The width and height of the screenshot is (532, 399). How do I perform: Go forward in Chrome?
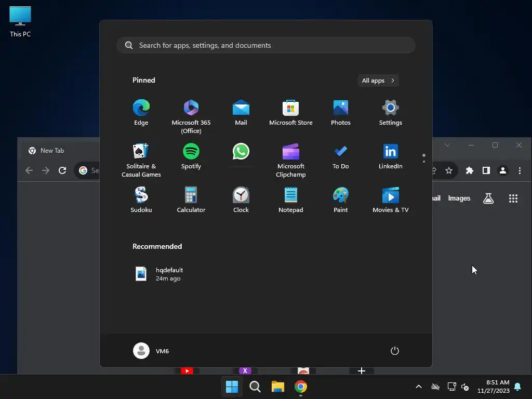coord(46,170)
